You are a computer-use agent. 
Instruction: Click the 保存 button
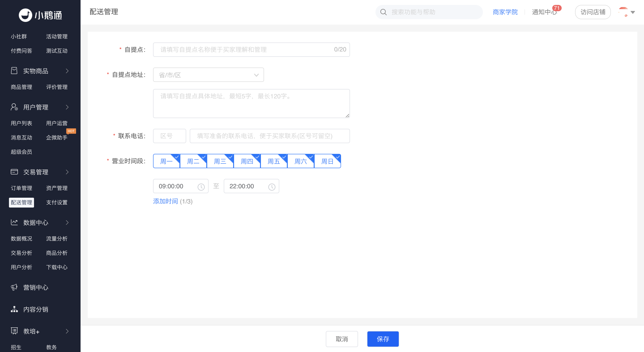tap(383, 339)
